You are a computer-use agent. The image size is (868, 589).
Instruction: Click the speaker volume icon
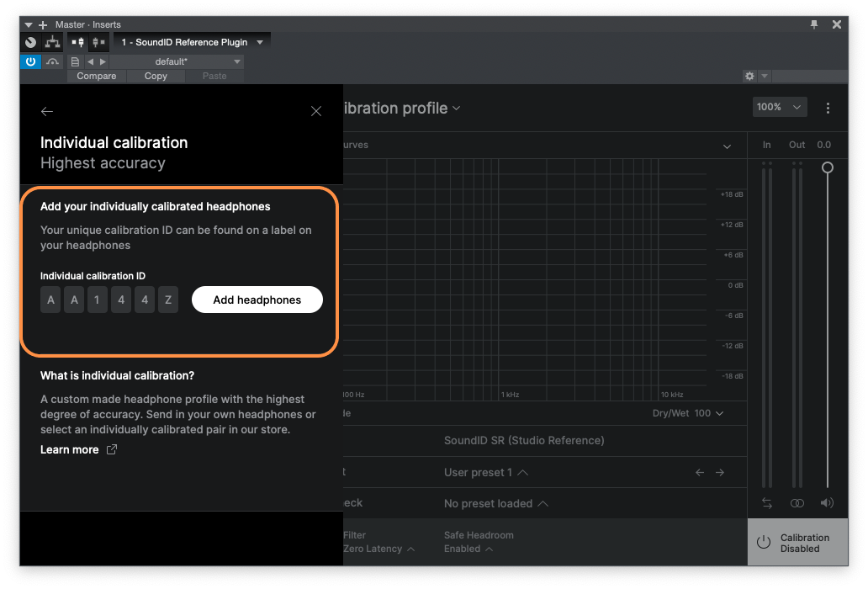[x=827, y=502]
